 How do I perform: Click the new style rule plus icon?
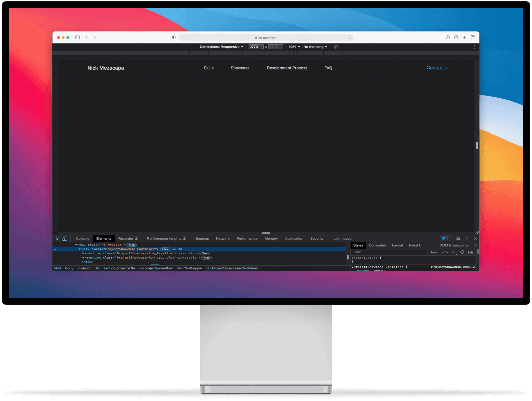(x=454, y=252)
